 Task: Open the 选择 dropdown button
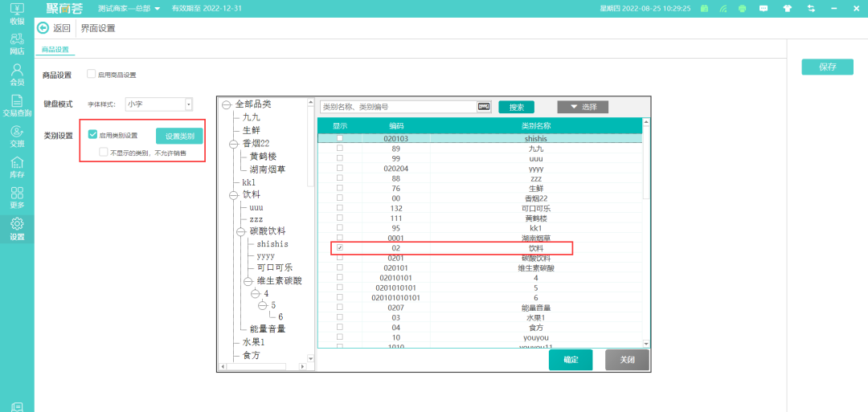[583, 107]
